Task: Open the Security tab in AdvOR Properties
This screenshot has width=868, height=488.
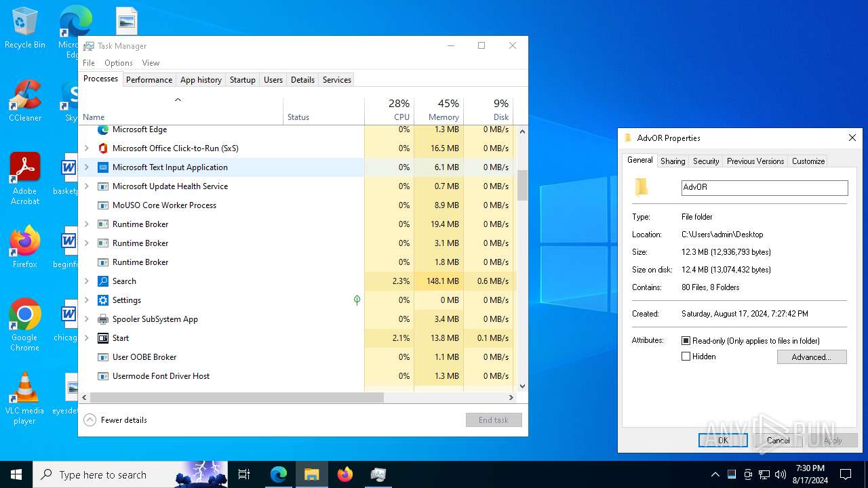Action: point(706,161)
